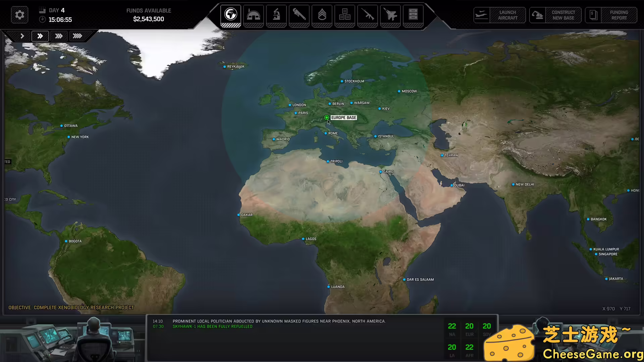Open the settings gear menu
This screenshot has width=644, height=362.
pyautogui.click(x=19, y=15)
